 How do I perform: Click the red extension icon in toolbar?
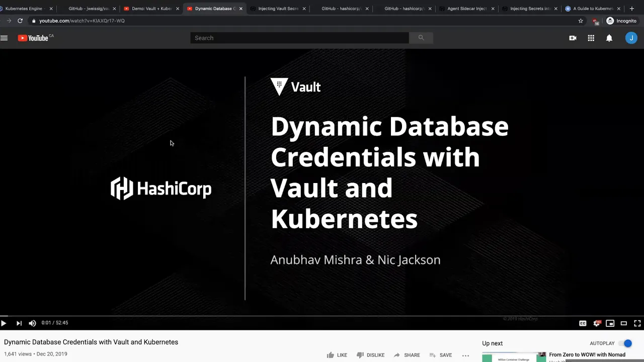point(596,21)
